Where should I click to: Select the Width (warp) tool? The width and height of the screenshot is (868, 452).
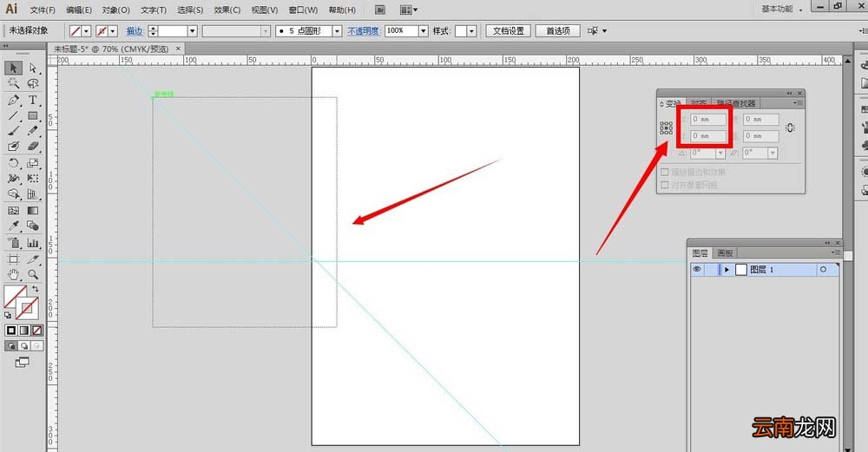(14, 179)
